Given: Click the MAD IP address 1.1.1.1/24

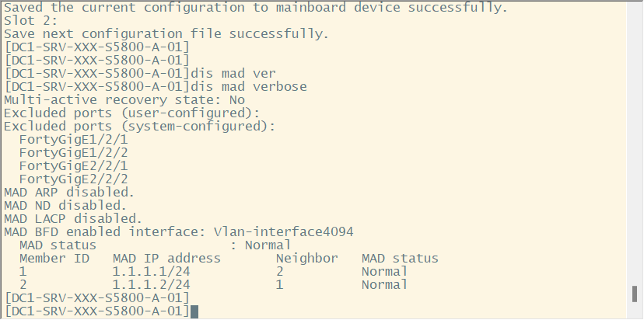Looking at the screenshot, I should click(x=152, y=271).
